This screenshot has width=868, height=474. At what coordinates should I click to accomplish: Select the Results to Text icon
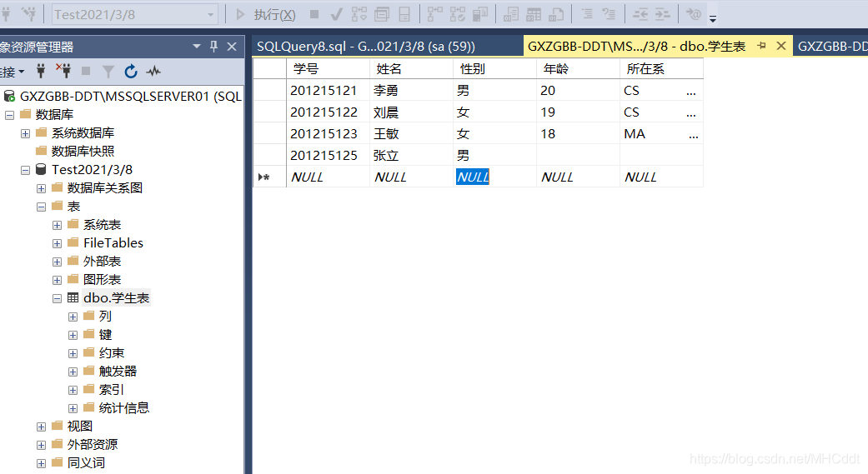point(511,14)
